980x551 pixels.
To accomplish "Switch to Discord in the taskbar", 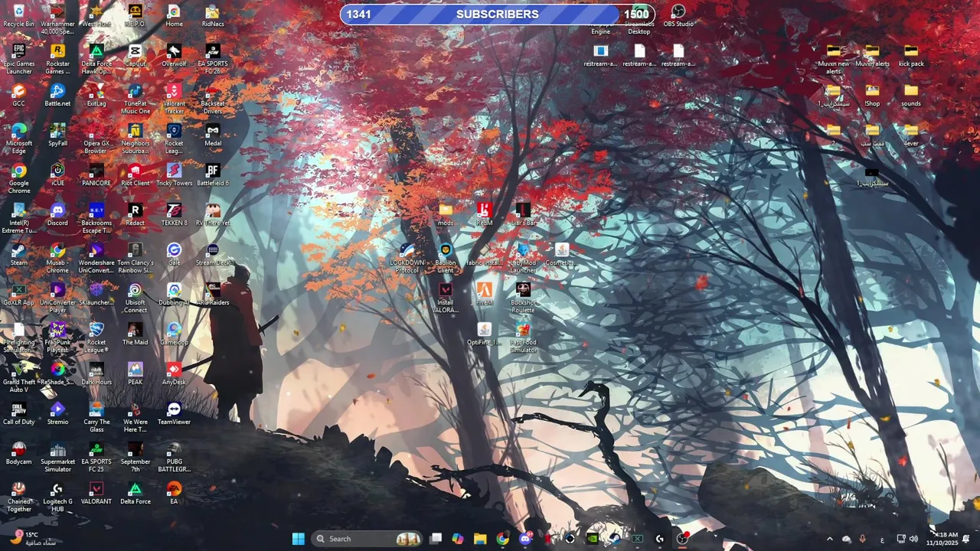I will click(524, 539).
